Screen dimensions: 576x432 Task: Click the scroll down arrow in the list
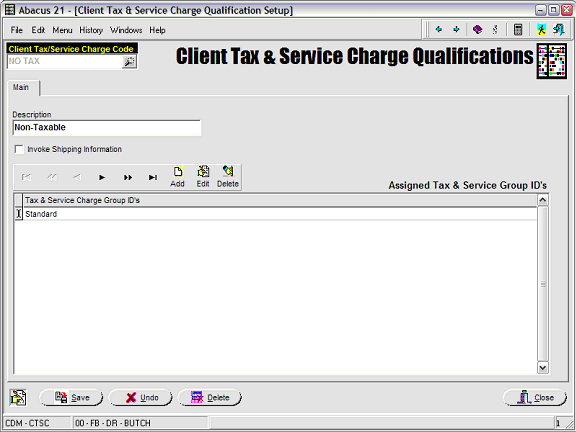pos(543,368)
